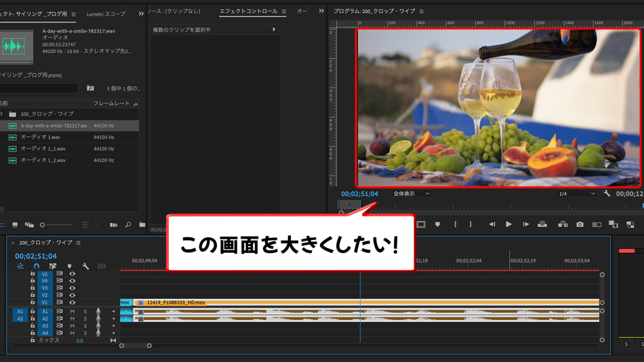This screenshot has height=362, width=644.
Task: Open the 1/4 playback resolution dropdown
Action: tap(576, 194)
